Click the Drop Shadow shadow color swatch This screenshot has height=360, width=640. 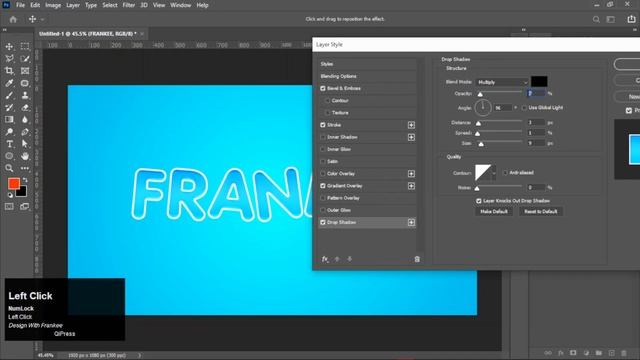[x=539, y=82]
